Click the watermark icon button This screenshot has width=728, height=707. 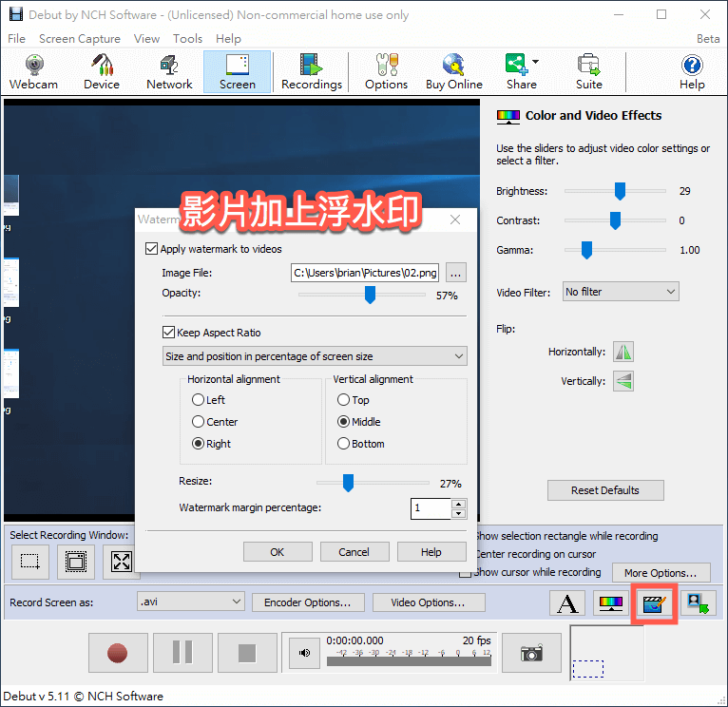tap(654, 603)
